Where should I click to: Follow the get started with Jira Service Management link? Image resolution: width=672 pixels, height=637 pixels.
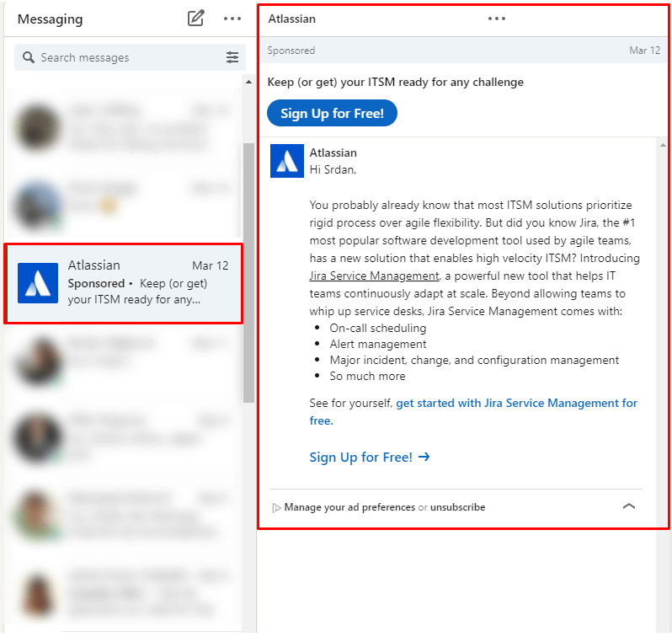click(473, 412)
